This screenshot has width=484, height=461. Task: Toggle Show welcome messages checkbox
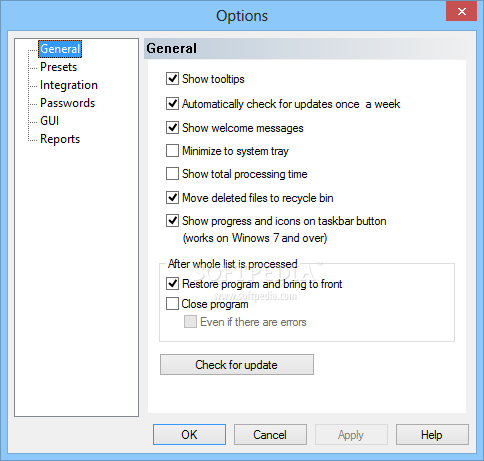[x=172, y=128]
